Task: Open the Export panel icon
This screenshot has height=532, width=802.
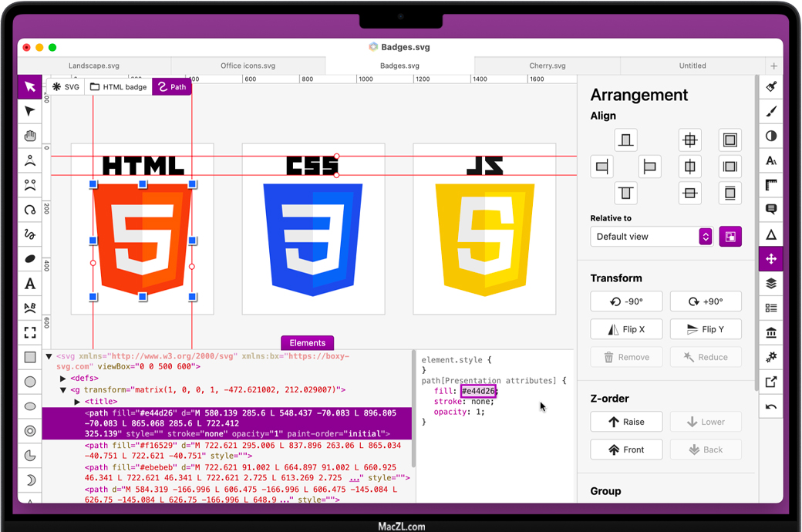Action: 770,382
